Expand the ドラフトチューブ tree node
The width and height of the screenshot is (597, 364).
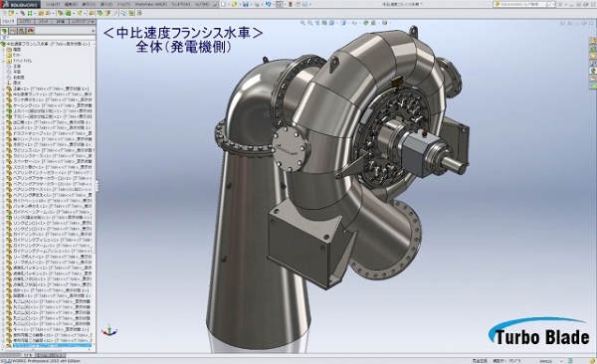(x=3, y=133)
